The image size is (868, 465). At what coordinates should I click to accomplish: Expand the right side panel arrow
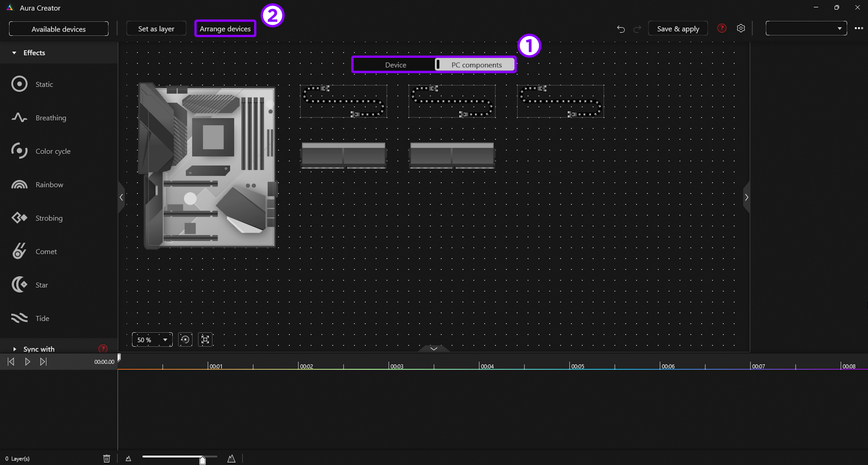tap(746, 197)
